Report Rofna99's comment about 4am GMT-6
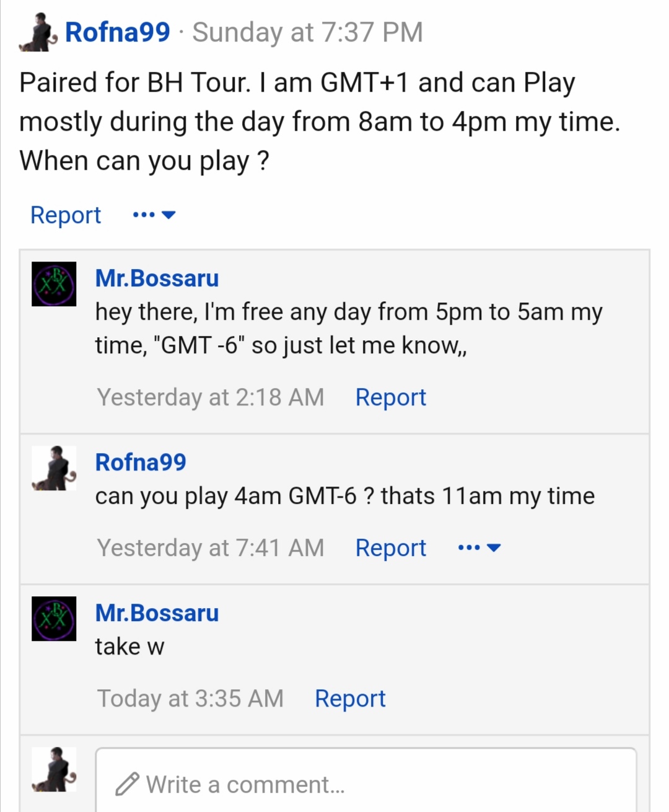The height and width of the screenshot is (812, 669). (x=391, y=548)
